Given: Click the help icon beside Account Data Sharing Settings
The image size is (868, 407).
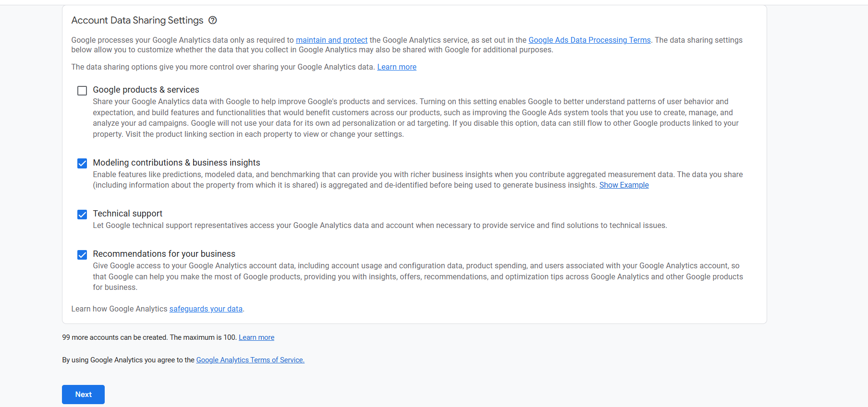Looking at the screenshot, I should point(213,20).
